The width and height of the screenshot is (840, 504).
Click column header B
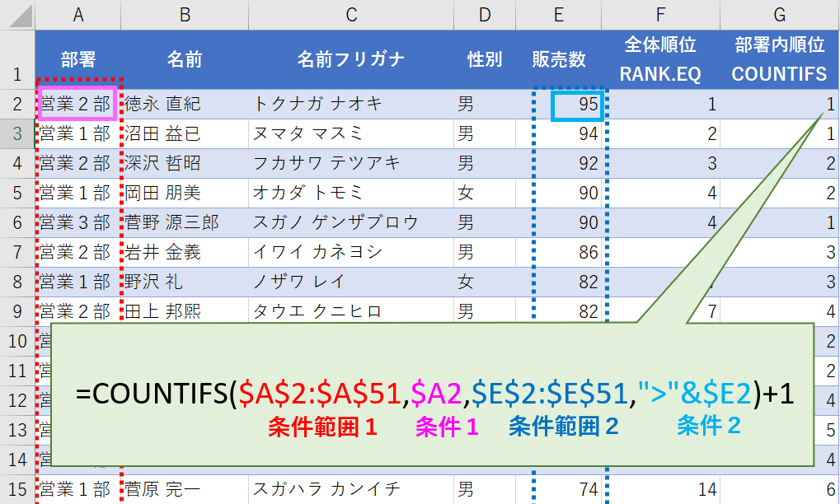click(x=183, y=15)
